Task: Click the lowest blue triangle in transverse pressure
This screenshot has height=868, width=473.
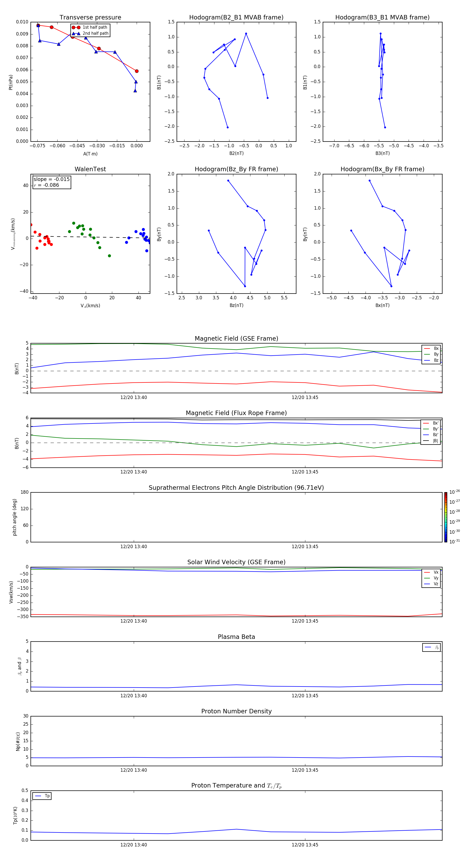Action: (135, 91)
